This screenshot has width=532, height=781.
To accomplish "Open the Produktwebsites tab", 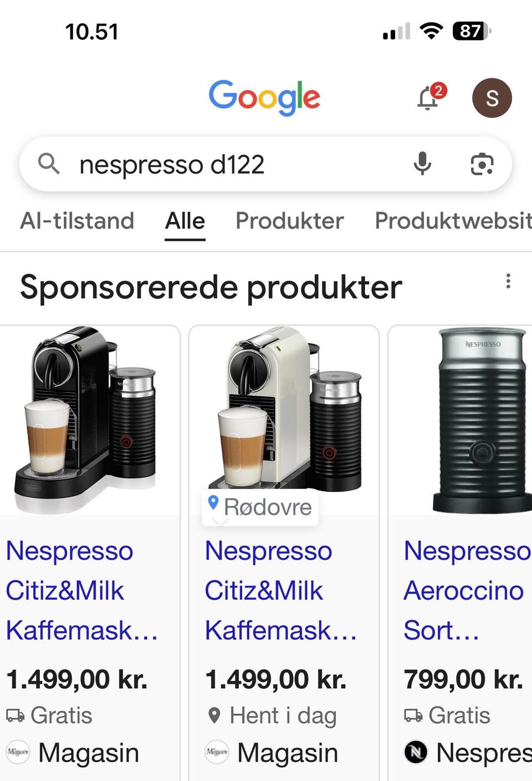I will (453, 221).
